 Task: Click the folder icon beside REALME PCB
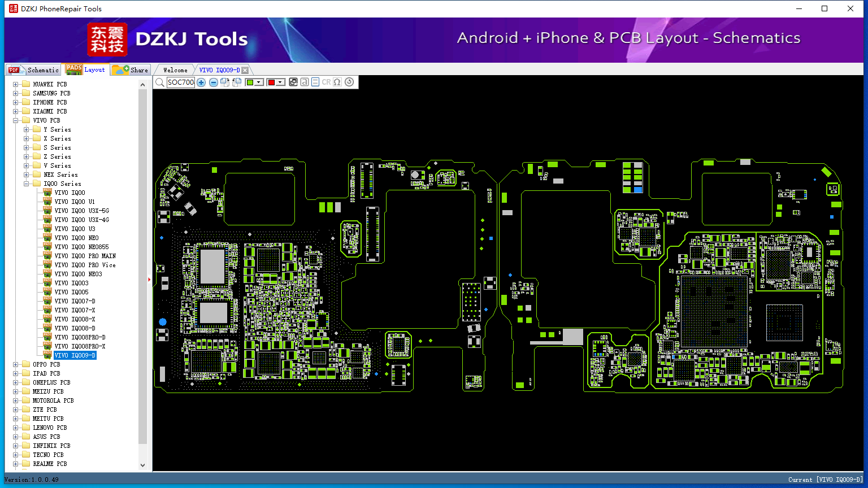coord(25,464)
